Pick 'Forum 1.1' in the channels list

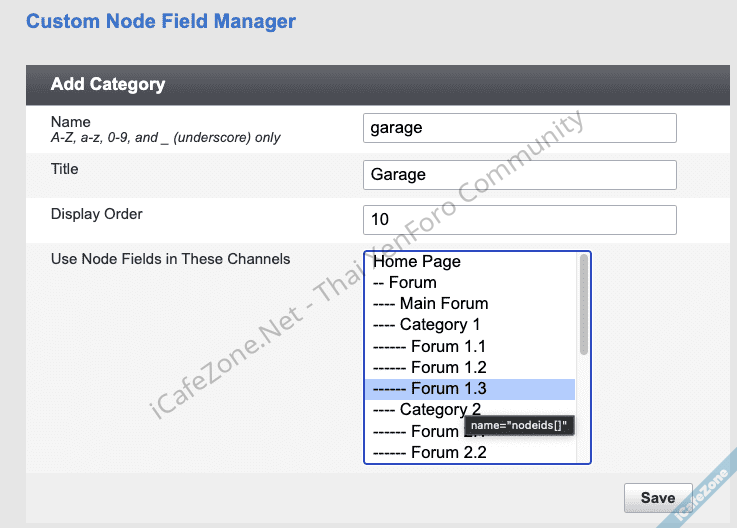(x=429, y=346)
